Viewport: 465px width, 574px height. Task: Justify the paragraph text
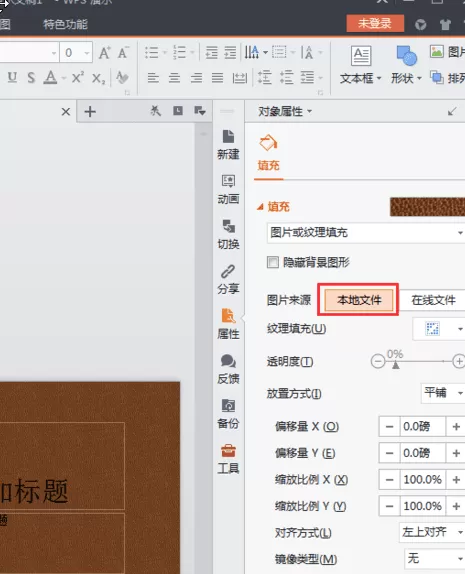click(217, 78)
